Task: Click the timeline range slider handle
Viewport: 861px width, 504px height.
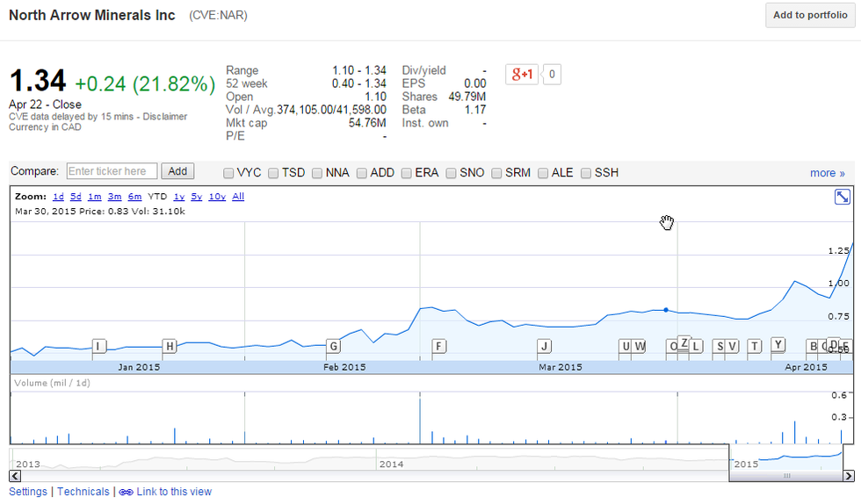Action: (786, 476)
